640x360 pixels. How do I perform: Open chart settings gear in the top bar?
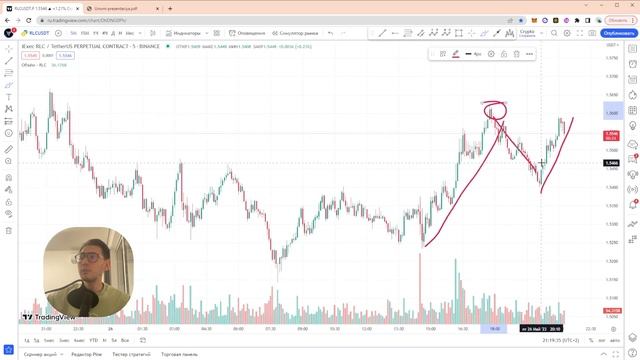click(567, 33)
